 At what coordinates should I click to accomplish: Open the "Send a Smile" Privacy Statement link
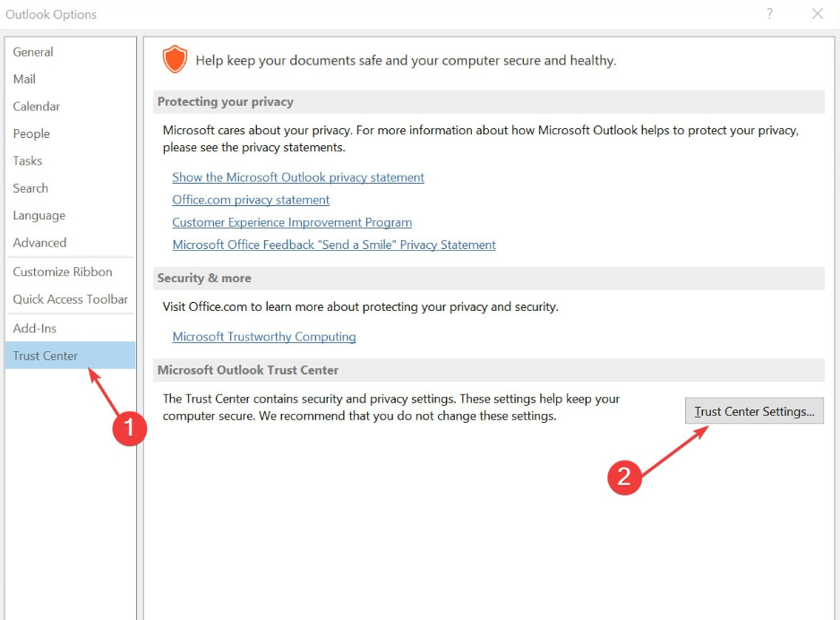[334, 245]
